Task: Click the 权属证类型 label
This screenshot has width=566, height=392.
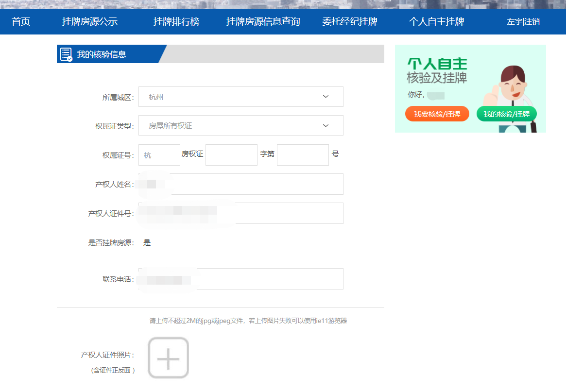Action: [115, 126]
